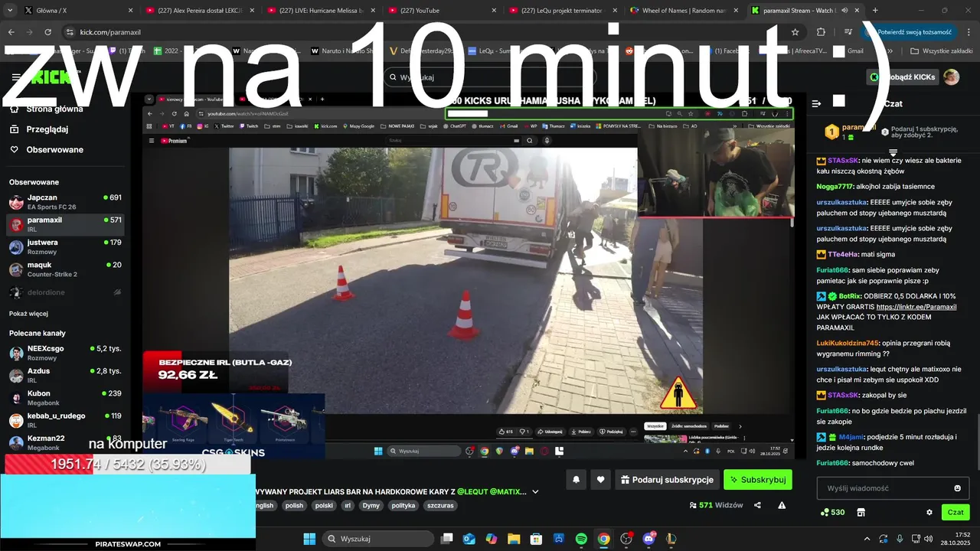Open the Gmail bookmark
This screenshot has height=551, width=980.
(x=848, y=51)
